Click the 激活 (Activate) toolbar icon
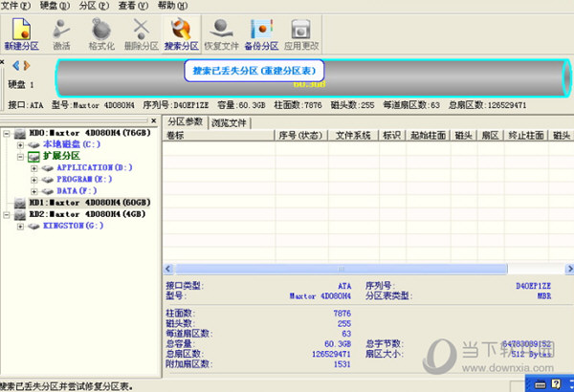 tap(62, 33)
